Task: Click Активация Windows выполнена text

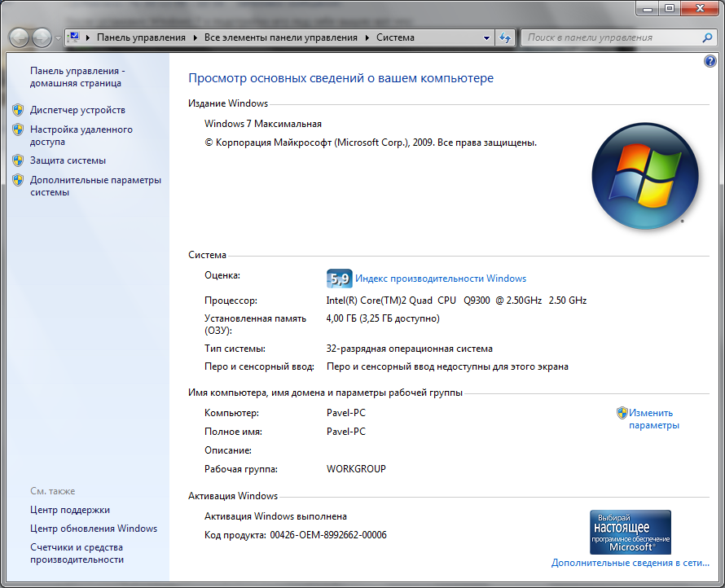Action: 275,516
